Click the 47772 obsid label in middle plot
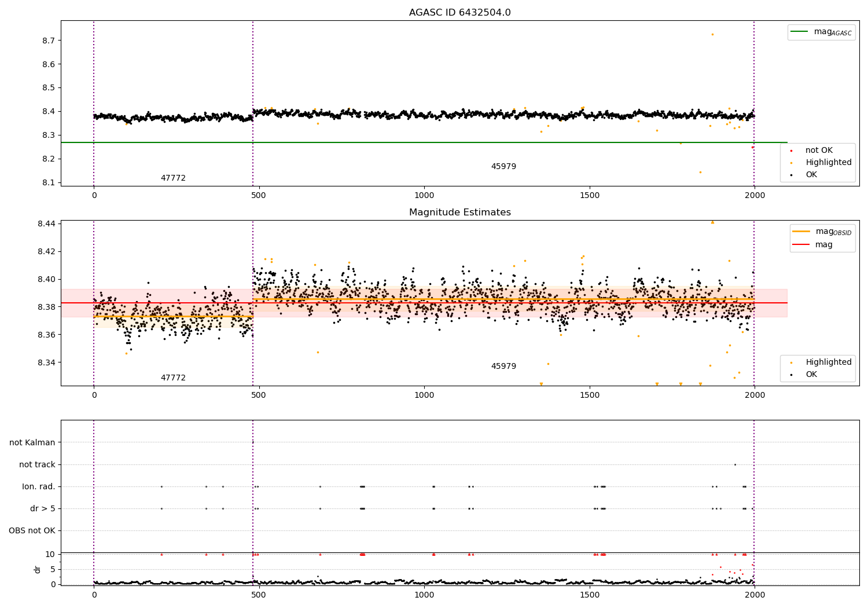The image size is (868, 608). coord(173,378)
